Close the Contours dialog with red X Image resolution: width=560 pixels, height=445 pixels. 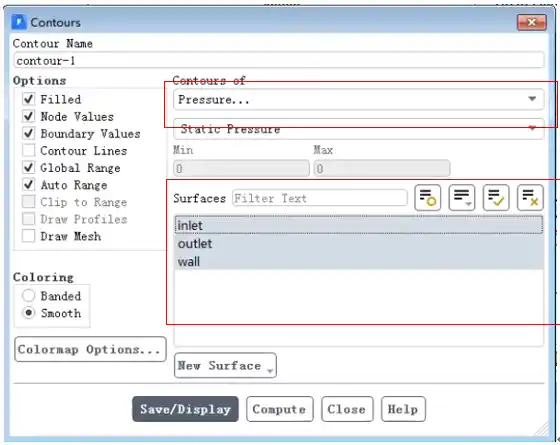coord(531,22)
